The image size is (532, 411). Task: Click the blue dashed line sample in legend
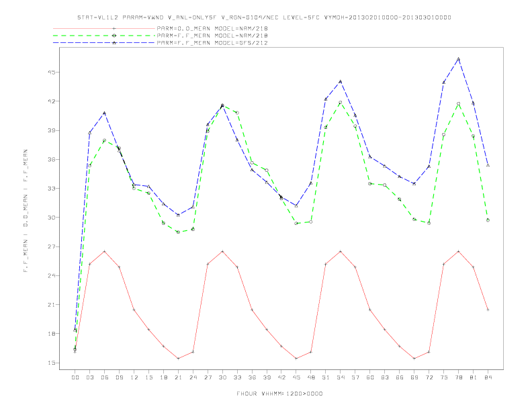[x=104, y=43]
